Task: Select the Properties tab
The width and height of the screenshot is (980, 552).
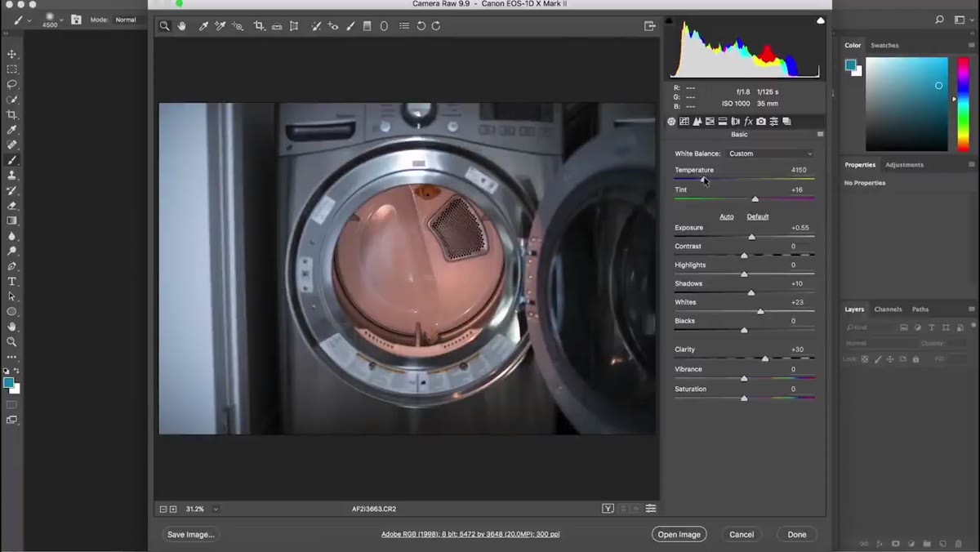Action: [860, 164]
